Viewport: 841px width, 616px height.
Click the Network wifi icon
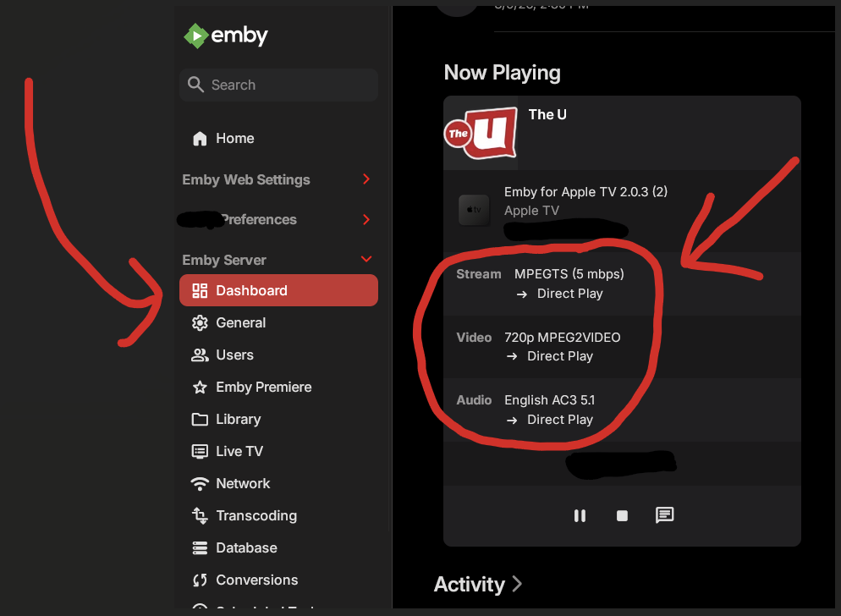click(200, 484)
